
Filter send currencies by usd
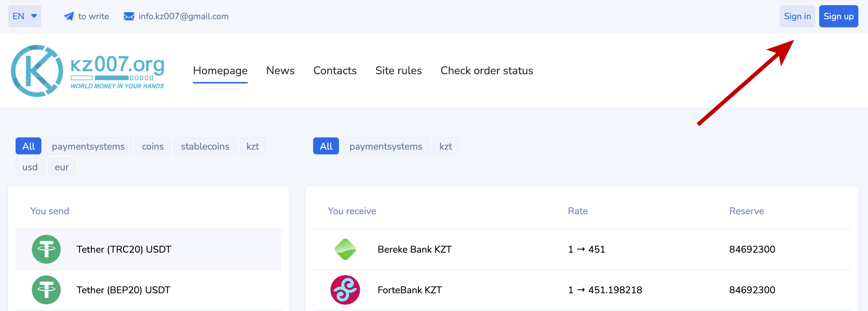[30, 167]
